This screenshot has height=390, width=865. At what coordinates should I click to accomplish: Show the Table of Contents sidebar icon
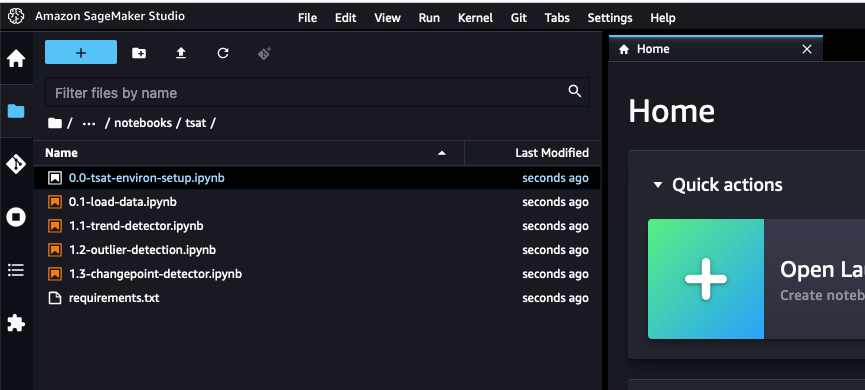(16, 270)
